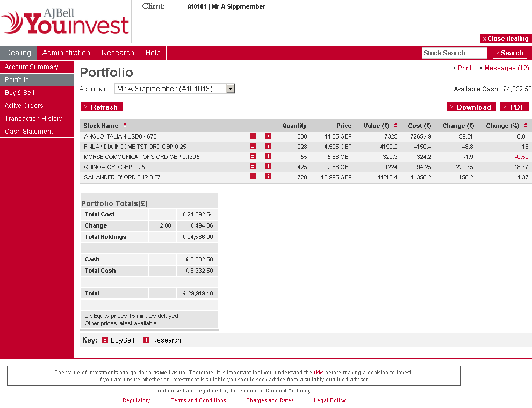Open the Messages (12) link

(x=507, y=68)
